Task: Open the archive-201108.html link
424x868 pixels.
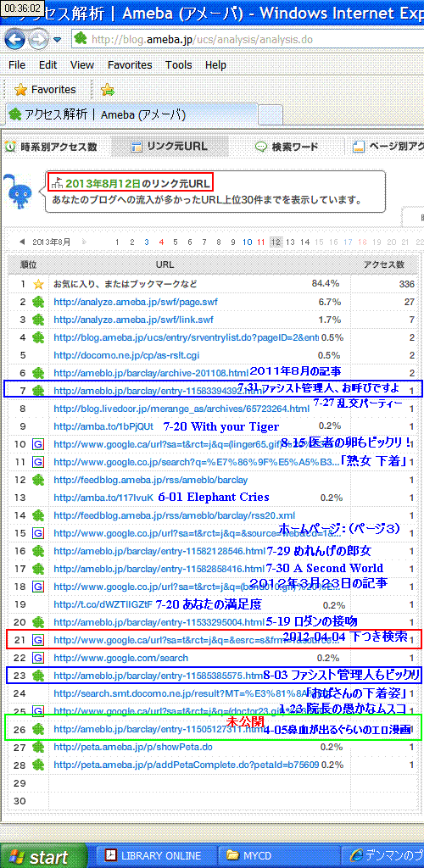Action: (151, 373)
